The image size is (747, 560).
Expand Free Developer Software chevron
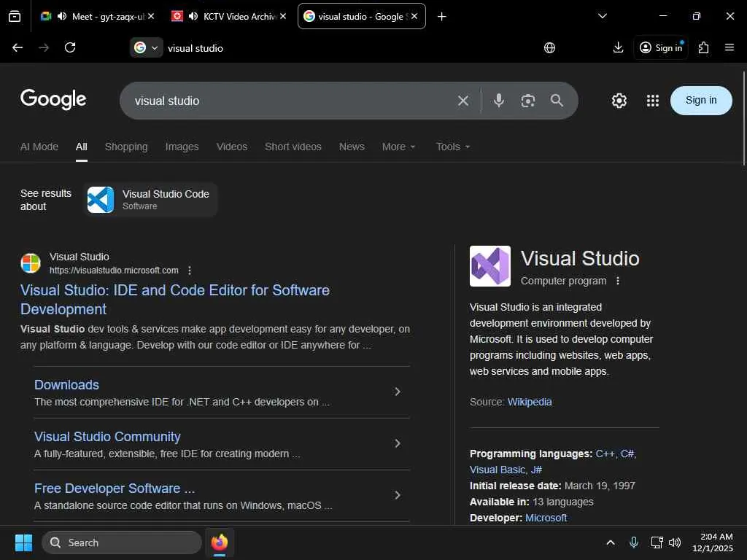[398, 495]
